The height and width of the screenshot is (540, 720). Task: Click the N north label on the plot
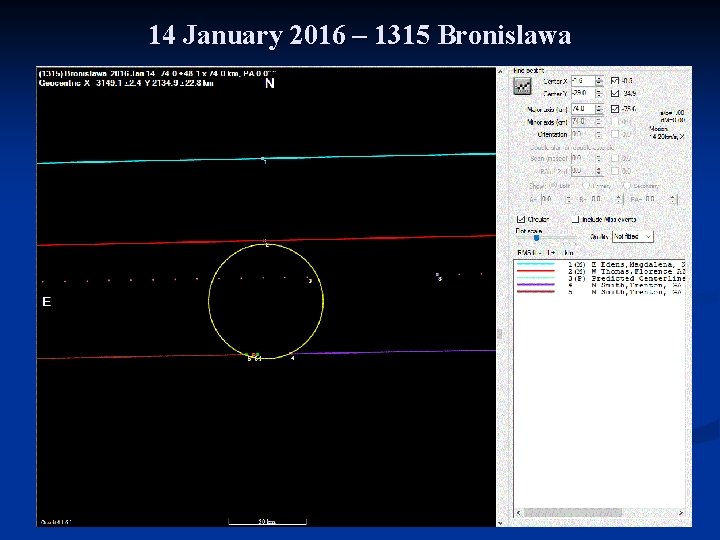[x=270, y=84]
